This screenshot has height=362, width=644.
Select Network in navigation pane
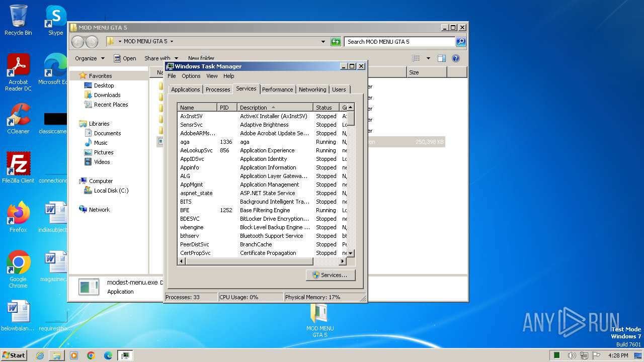point(99,210)
